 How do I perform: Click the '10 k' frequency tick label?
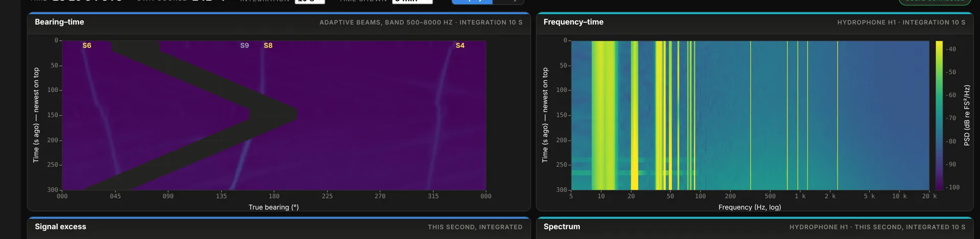click(899, 196)
